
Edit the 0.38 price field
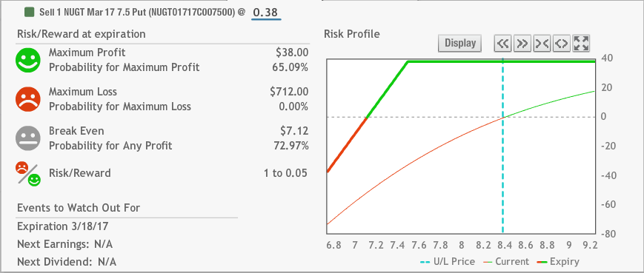tap(266, 13)
